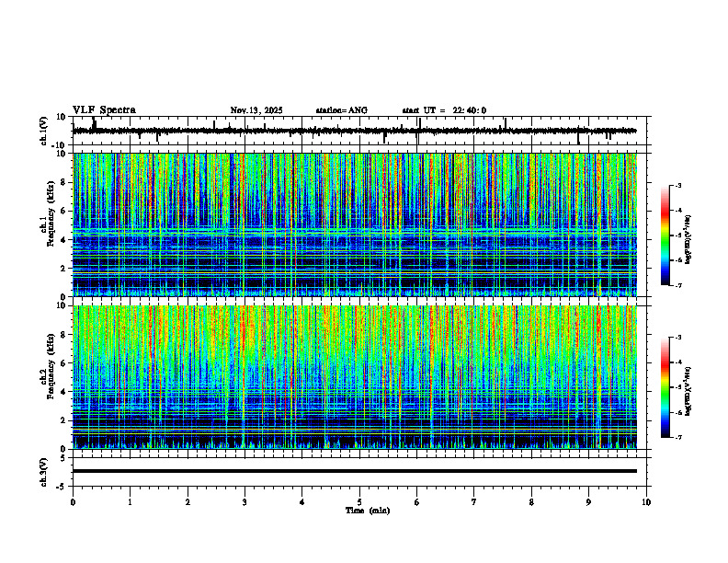Click the ch.1(V) waveform axis label
Image resolution: width=728 pixels, height=563 pixels.
(44, 131)
